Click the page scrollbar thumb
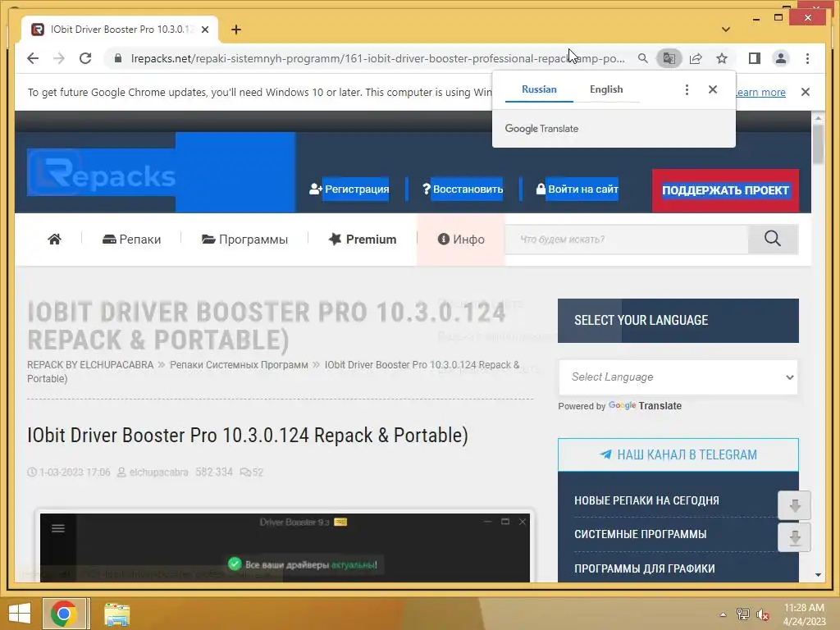The height and width of the screenshot is (630, 840). 818,144
